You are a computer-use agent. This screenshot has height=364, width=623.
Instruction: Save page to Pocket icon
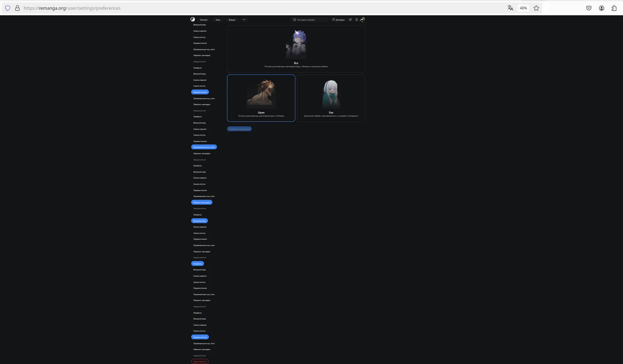click(589, 8)
